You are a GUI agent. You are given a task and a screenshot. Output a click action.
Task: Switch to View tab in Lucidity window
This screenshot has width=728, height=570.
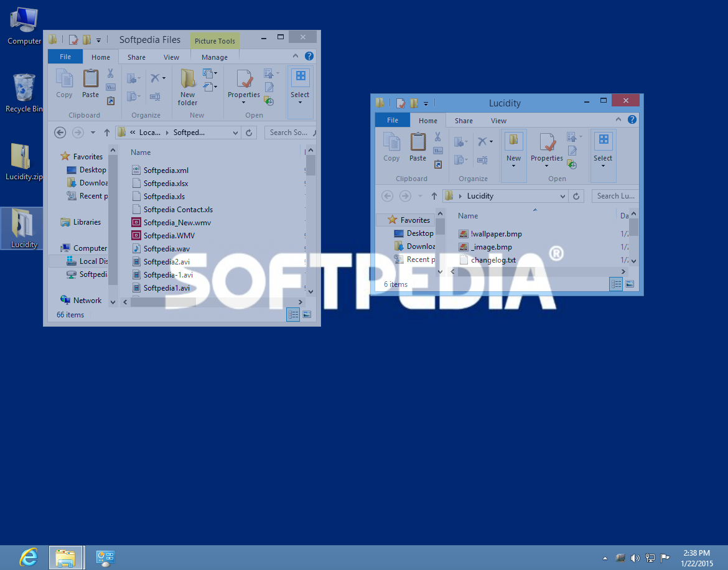coord(498,121)
